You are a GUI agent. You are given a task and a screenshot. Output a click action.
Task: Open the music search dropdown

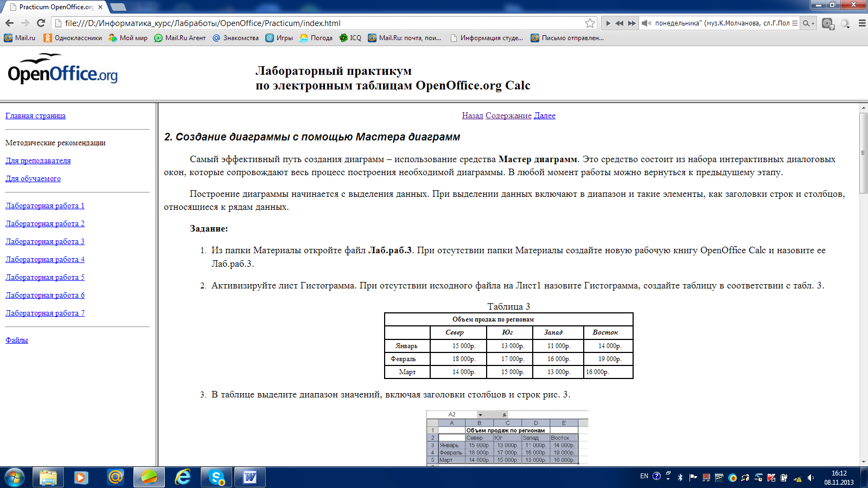tap(809, 23)
